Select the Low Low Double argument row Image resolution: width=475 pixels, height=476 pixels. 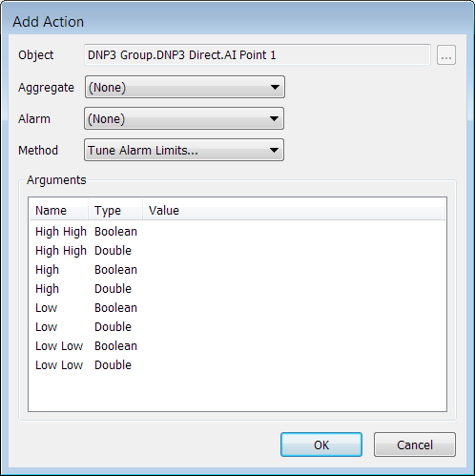coord(237,365)
